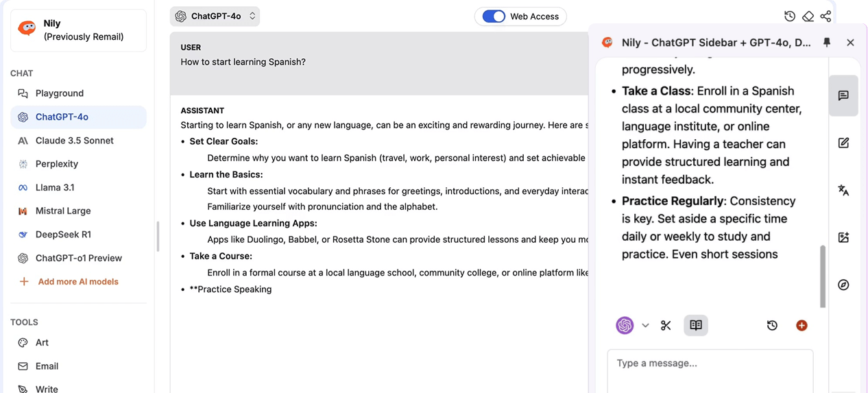The image size is (868, 393).
Task: Click Add more AI models link
Action: click(78, 282)
